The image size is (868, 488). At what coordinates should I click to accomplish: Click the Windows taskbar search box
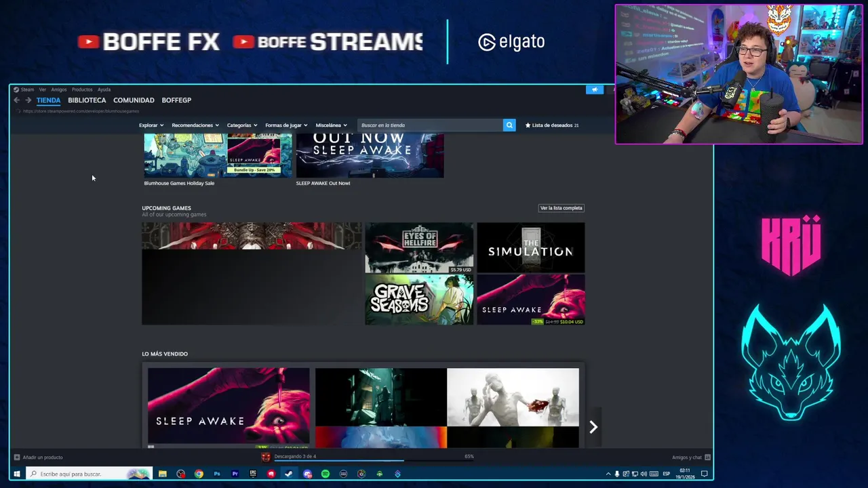(90, 474)
